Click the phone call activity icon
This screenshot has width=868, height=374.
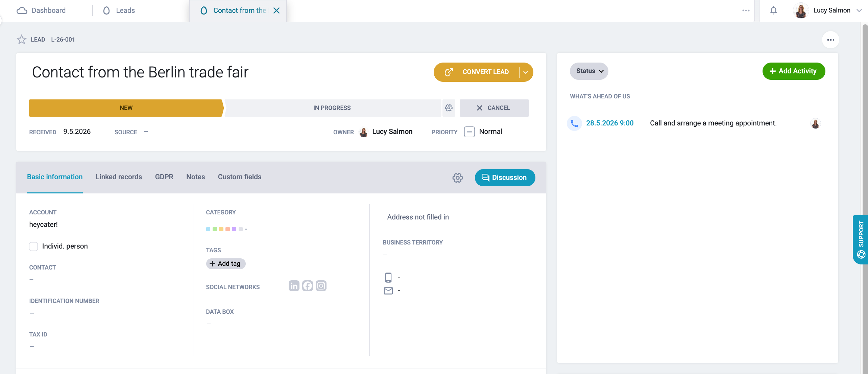click(574, 123)
